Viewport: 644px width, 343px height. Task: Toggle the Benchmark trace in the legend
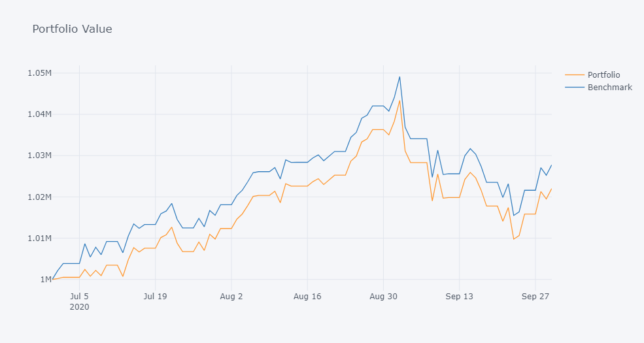(609, 87)
